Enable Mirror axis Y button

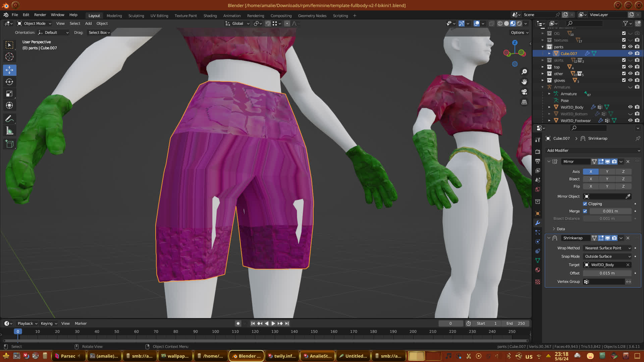pyautogui.click(x=607, y=172)
